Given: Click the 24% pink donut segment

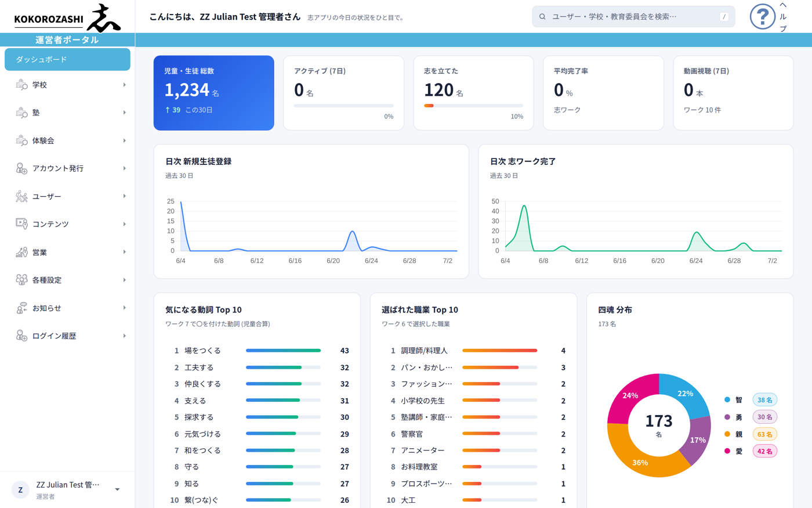Looking at the screenshot, I should (x=629, y=396).
